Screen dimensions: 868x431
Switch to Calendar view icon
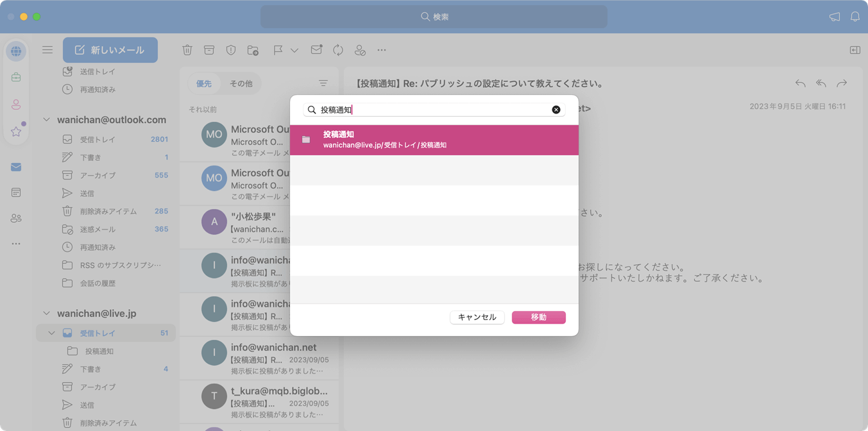tap(16, 192)
